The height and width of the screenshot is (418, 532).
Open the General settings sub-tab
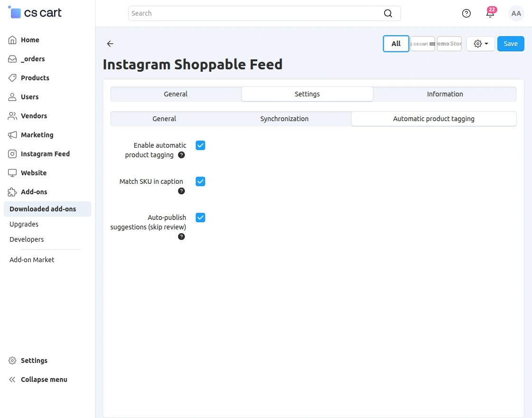point(164,119)
